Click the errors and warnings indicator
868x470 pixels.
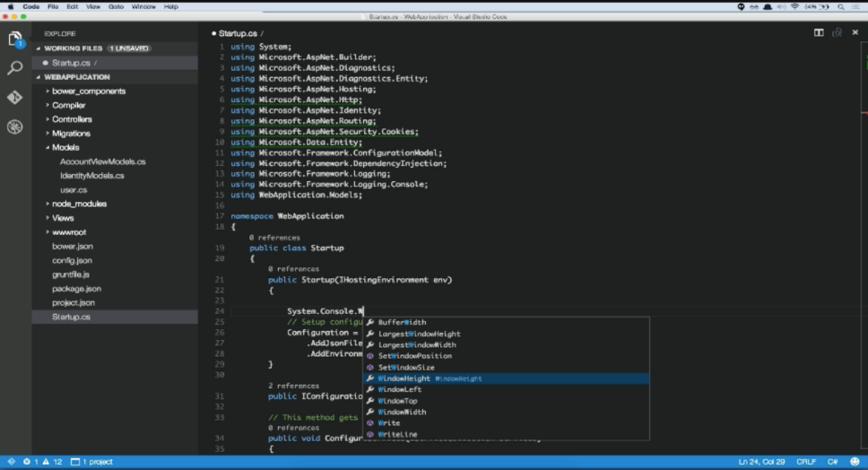click(x=42, y=462)
